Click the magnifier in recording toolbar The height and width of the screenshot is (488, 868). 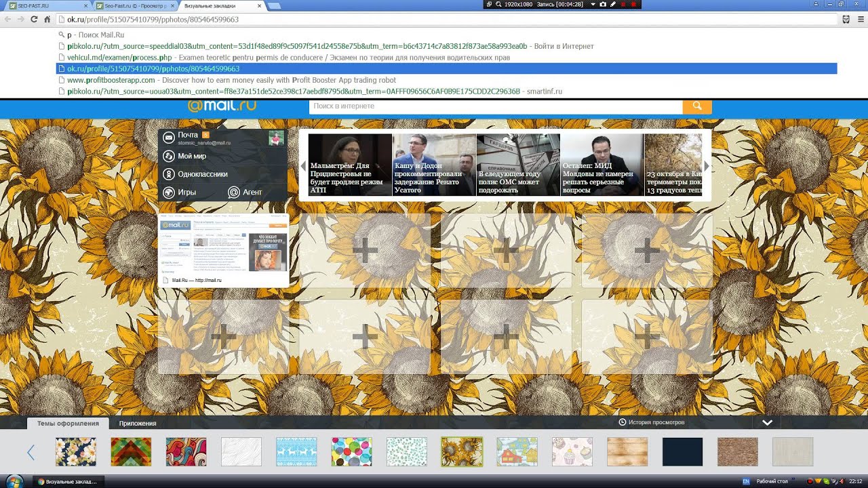coord(498,4)
